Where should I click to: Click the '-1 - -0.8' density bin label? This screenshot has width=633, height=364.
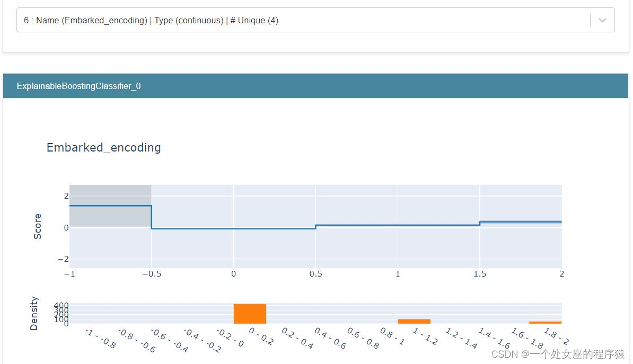pyautogui.click(x=101, y=338)
